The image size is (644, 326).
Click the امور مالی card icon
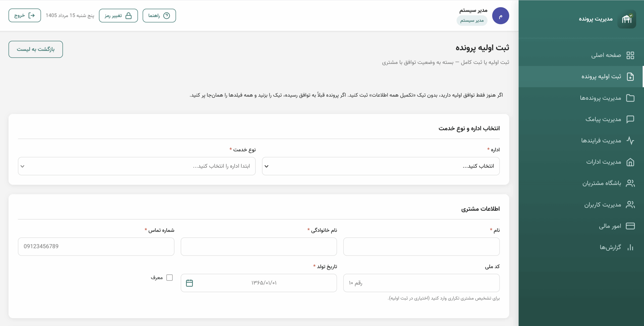coord(630,226)
